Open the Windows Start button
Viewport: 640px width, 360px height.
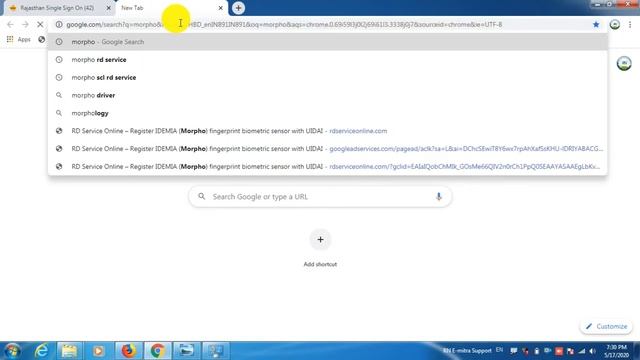12,351
